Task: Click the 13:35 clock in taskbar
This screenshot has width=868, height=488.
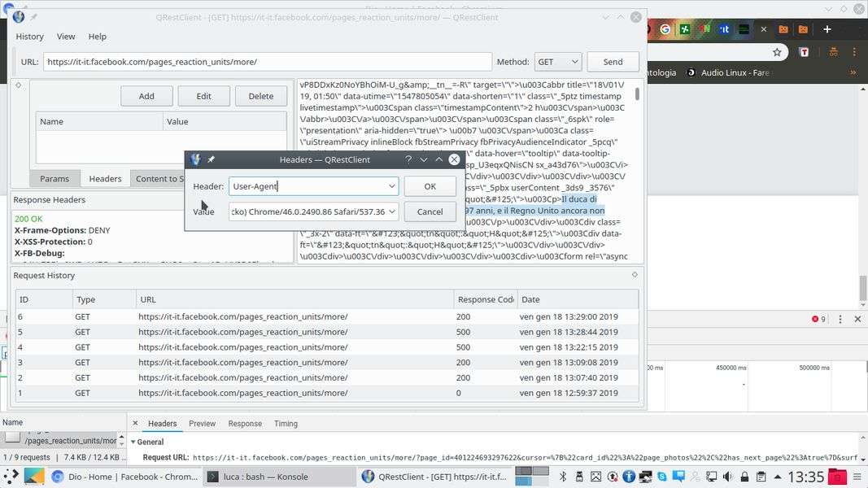Action: 805,477
